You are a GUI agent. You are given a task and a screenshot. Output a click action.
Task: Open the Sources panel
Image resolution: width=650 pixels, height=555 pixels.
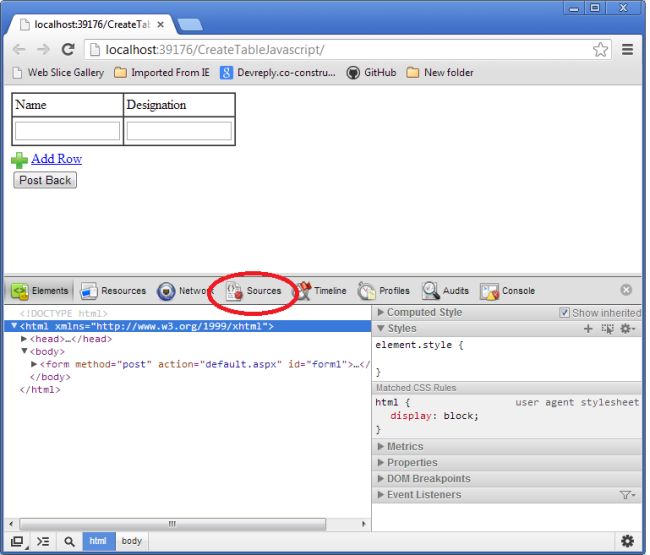pyautogui.click(x=253, y=291)
